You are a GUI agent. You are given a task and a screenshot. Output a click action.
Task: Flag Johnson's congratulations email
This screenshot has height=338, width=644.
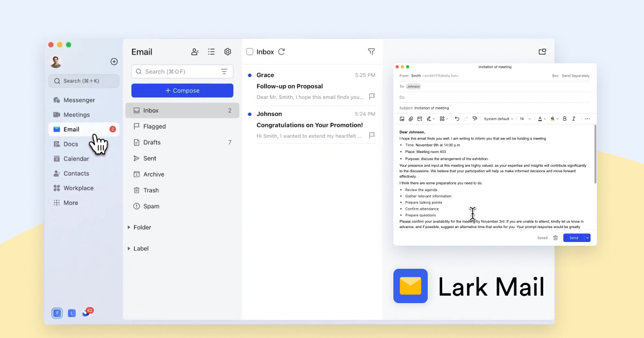[x=372, y=136]
